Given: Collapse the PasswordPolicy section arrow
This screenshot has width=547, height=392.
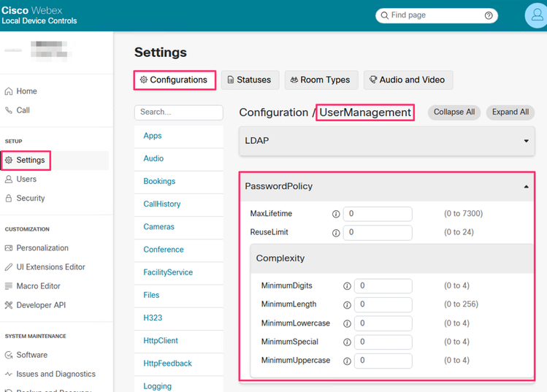Looking at the screenshot, I should [x=526, y=187].
